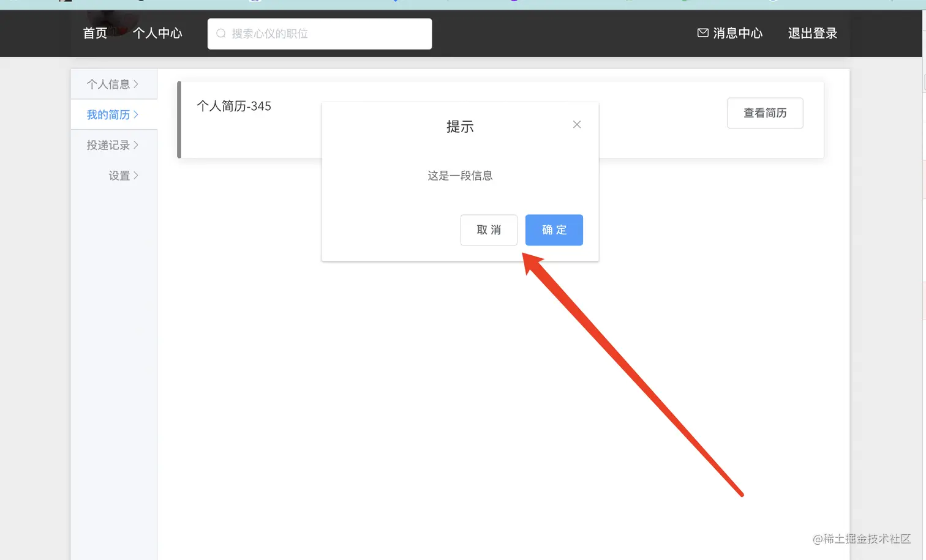The width and height of the screenshot is (926, 560).
Task: Open the 查看简历 button
Action: (x=764, y=113)
